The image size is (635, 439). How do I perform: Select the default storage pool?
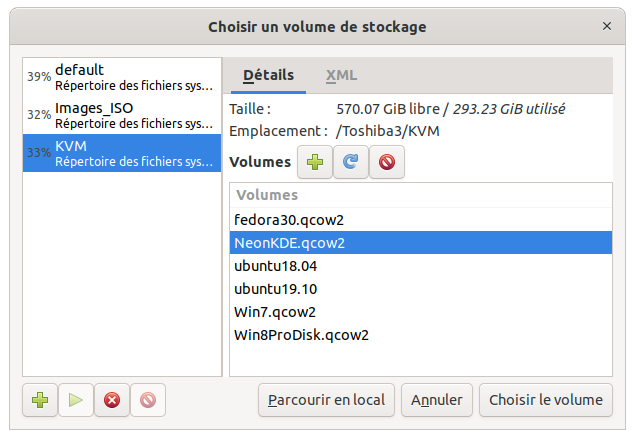click(122, 77)
